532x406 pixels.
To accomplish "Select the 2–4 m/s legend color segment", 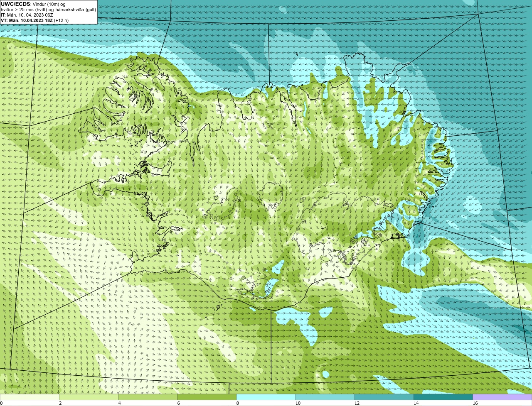I will coord(89,397).
